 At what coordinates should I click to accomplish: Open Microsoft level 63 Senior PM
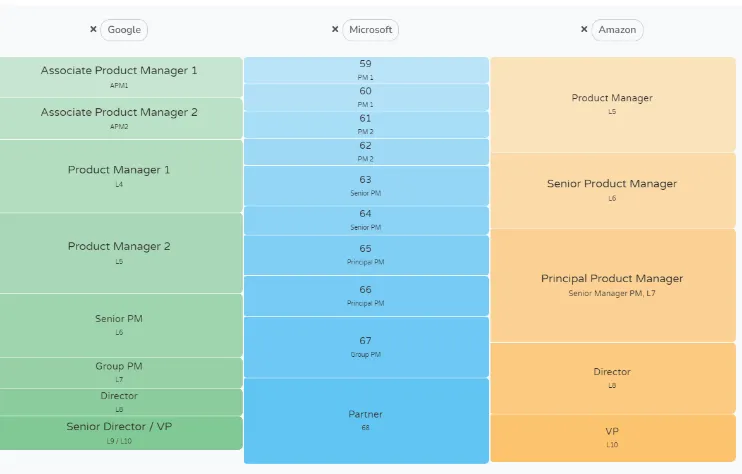[x=366, y=185]
